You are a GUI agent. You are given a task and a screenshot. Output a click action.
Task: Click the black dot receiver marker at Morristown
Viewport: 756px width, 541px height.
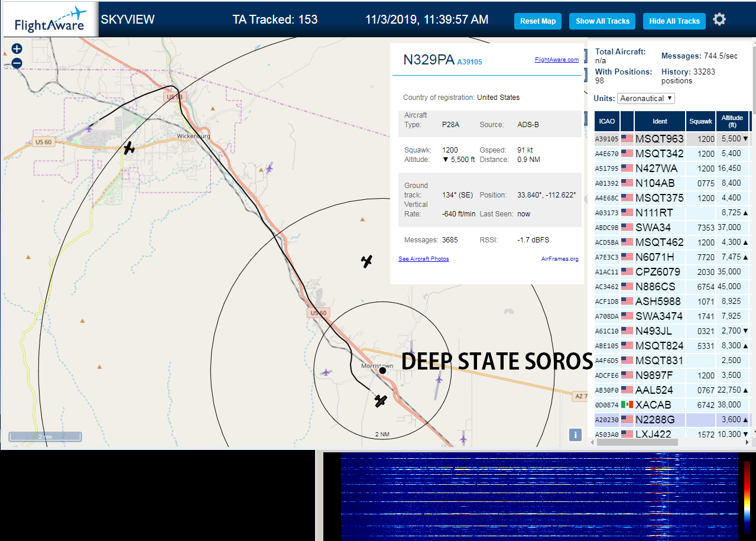point(382,370)
